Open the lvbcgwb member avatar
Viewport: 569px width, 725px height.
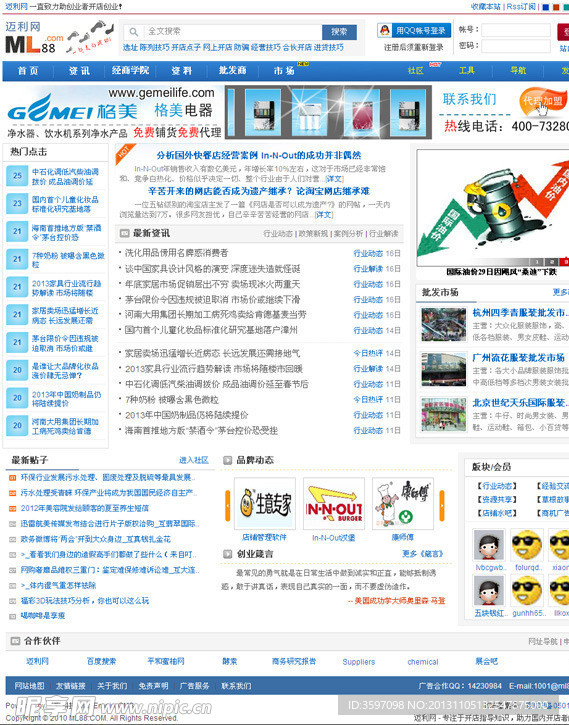click(x=488, y=545)
